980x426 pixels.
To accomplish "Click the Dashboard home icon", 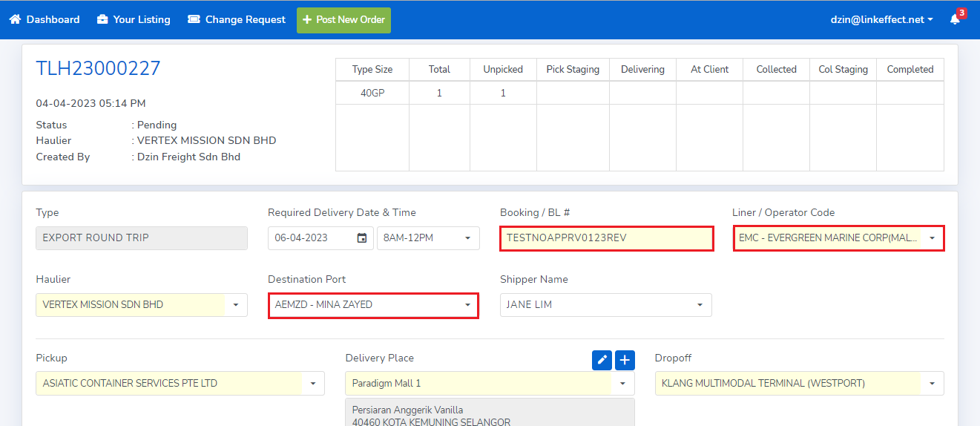I will tap(15, 20).
